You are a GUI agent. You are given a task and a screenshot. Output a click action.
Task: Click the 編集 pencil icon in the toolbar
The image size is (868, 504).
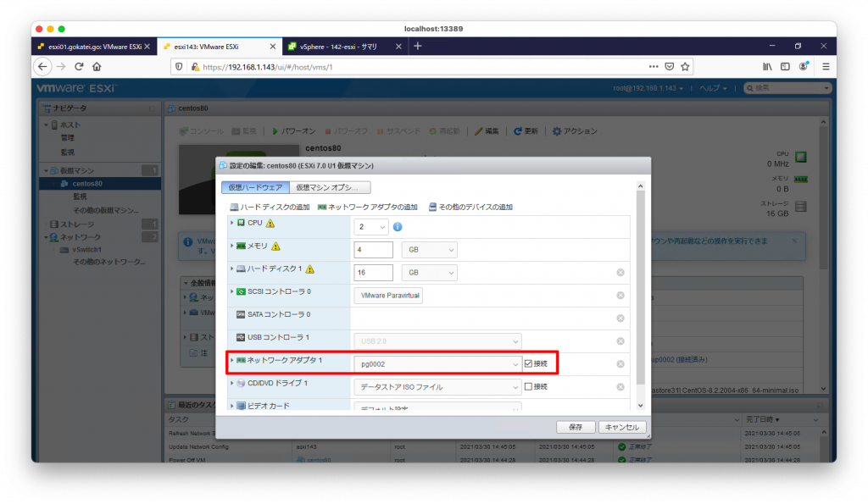[479, 130]
